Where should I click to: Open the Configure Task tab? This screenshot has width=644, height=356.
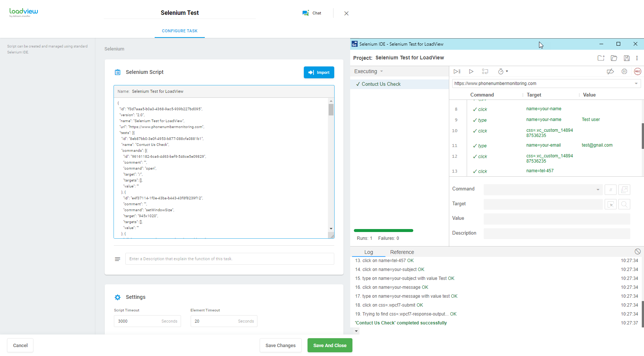pyautogui.click(x=180, y=31)
